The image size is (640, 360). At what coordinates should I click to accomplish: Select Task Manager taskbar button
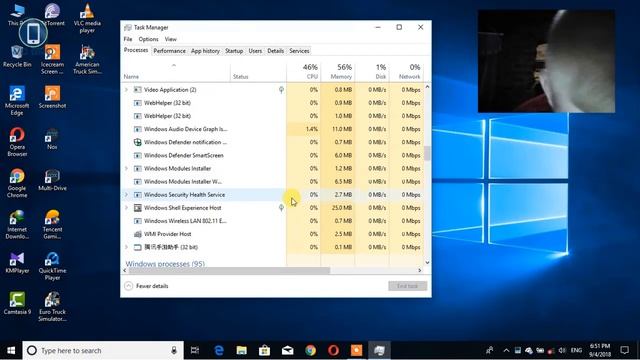click(x=379, y=350)
